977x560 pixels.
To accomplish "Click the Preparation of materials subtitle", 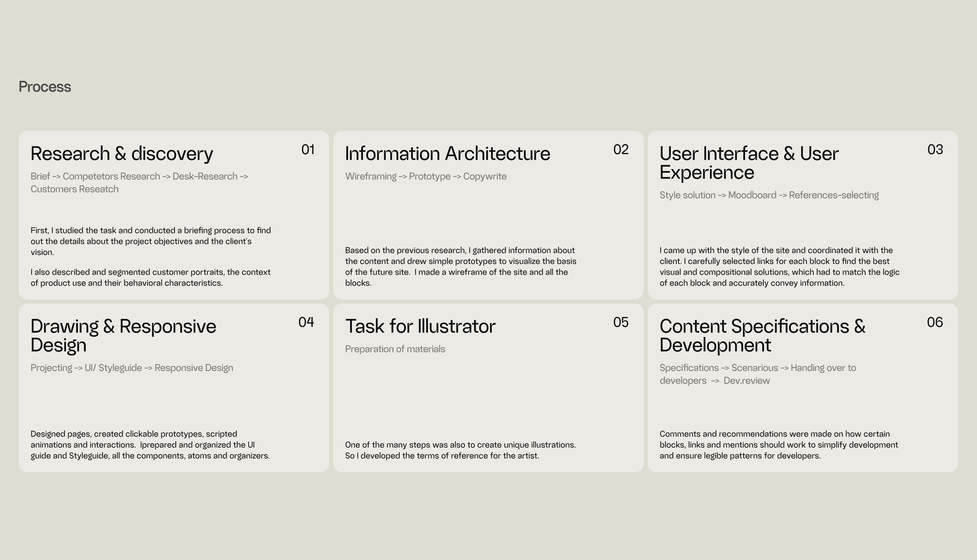I will click(x=394, y=349).
